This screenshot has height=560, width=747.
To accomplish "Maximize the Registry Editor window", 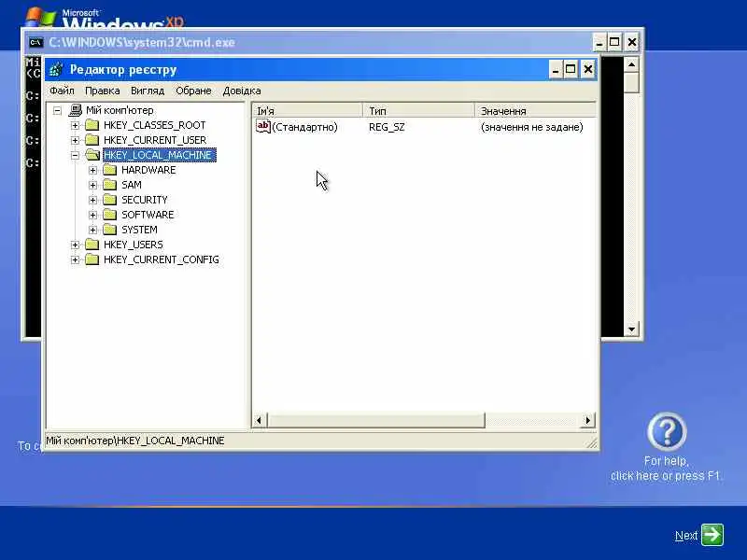I will click(571, 69).
